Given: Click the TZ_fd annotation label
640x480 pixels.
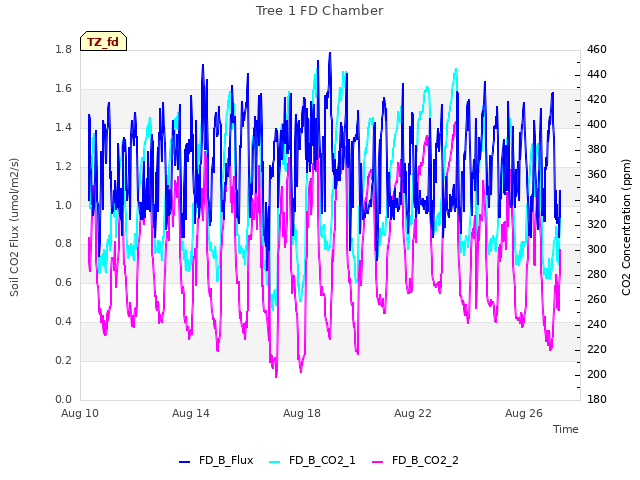Looking at the screenshot, I should 103,42.
